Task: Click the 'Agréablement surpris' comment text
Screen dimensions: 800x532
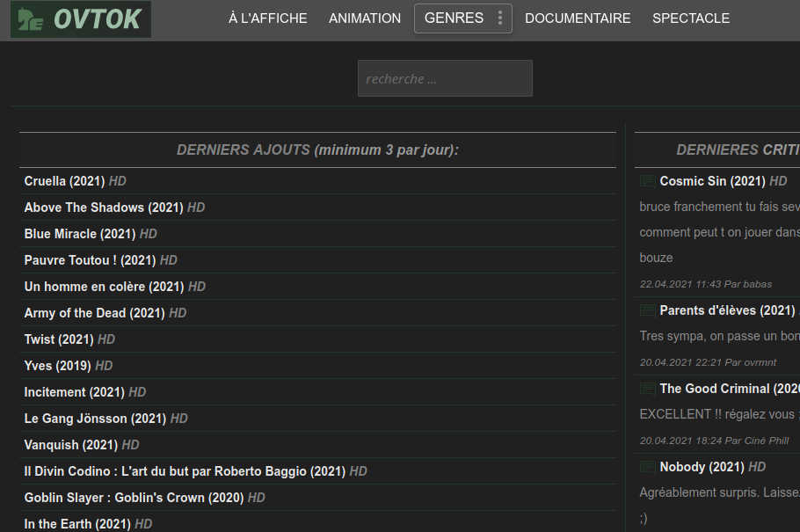Action: 719,492
